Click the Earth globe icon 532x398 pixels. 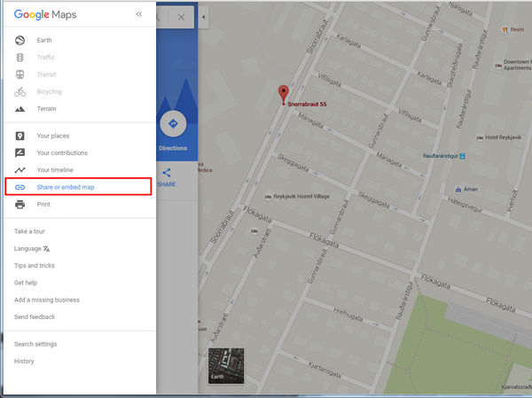coord(20,41)
